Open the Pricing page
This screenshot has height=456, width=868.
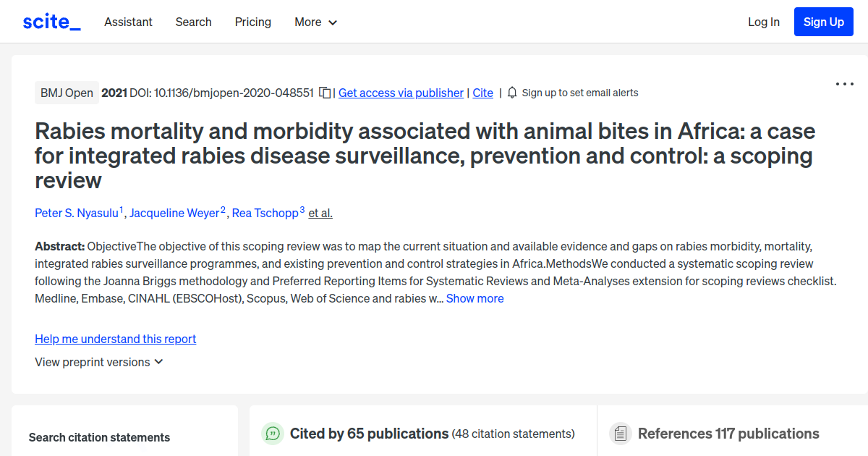pyautogui.click(x=252, y=22)
